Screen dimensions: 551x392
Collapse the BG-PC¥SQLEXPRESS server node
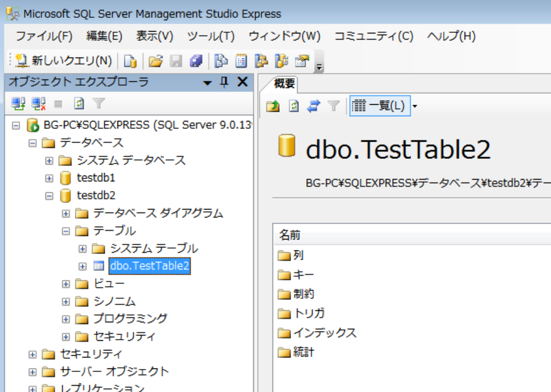pyautogui.click(x=16, y=125)
